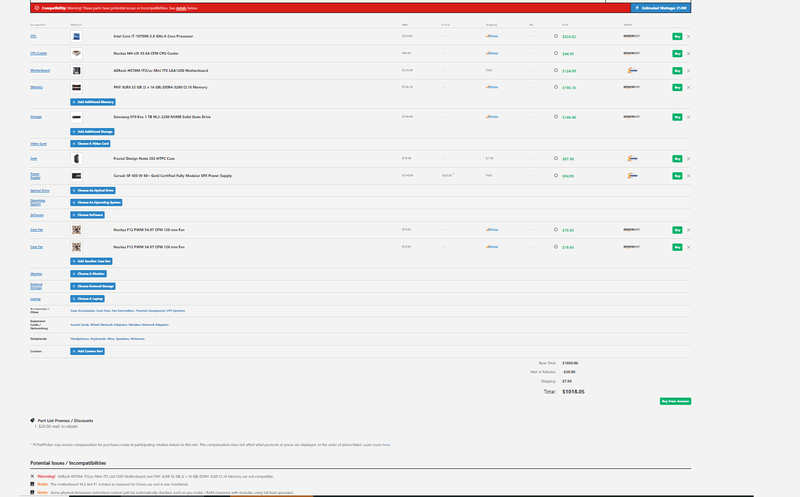This screenshot has width=800, height=497.
Task: Toggle the circle beside the $87.98 price
Action: pyautogui.click(x=556, y=158)
